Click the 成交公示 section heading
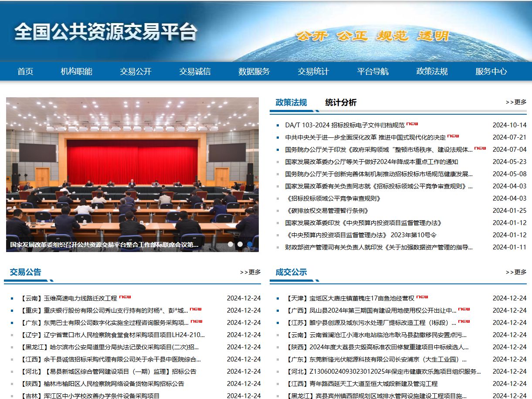 (x=291, y=273)
